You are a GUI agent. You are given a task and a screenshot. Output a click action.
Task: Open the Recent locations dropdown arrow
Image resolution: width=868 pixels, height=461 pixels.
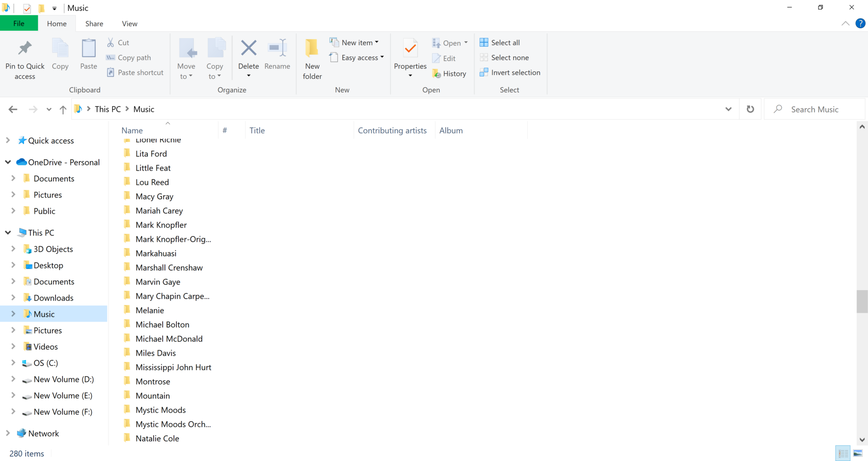point(49,109)
